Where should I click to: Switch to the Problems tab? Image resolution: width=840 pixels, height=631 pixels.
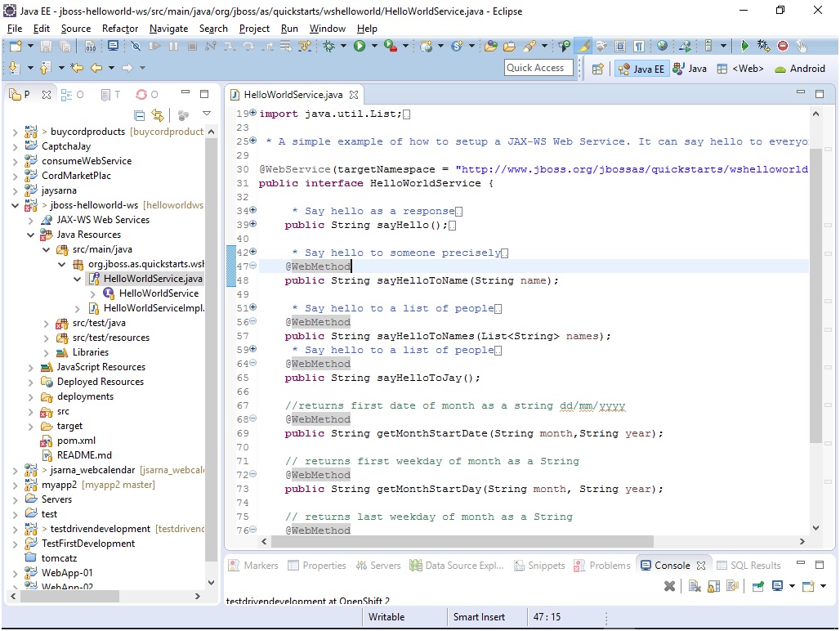603,565
